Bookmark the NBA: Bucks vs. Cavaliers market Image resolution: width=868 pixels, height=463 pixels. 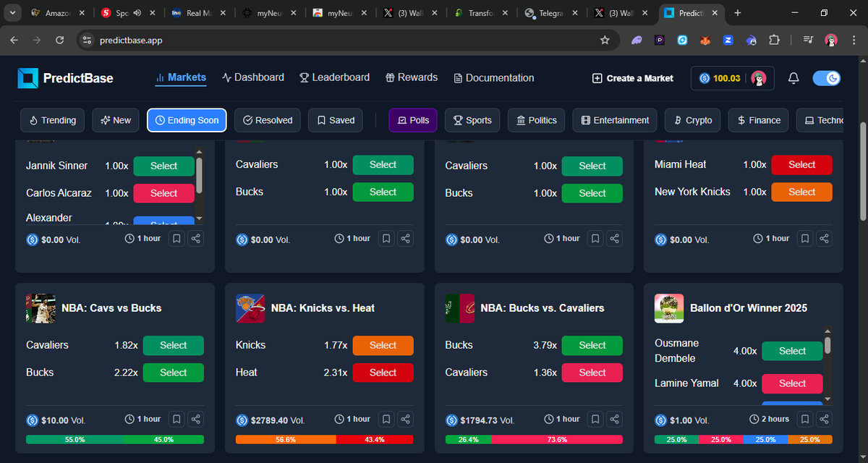point(595,419)
